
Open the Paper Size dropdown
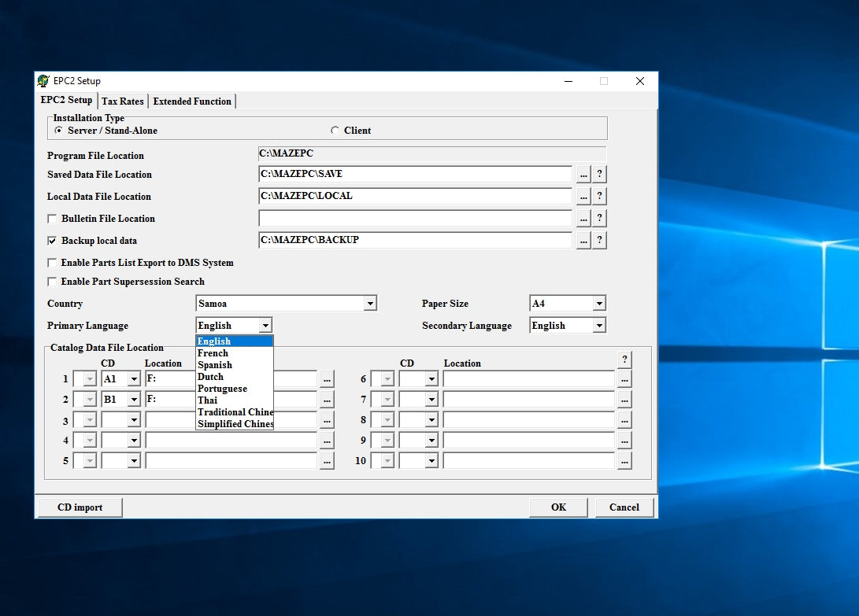598,304
